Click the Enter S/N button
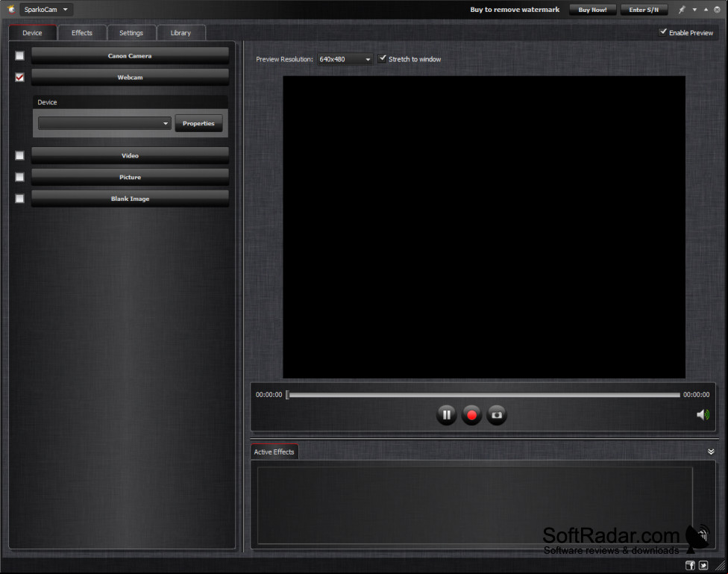Image resolution: width=728 pixels, height=574 pixels. coord(644,10)
